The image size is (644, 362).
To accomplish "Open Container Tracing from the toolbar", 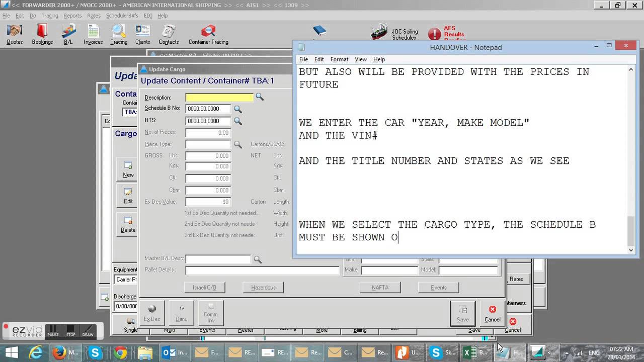I will 208,35.
